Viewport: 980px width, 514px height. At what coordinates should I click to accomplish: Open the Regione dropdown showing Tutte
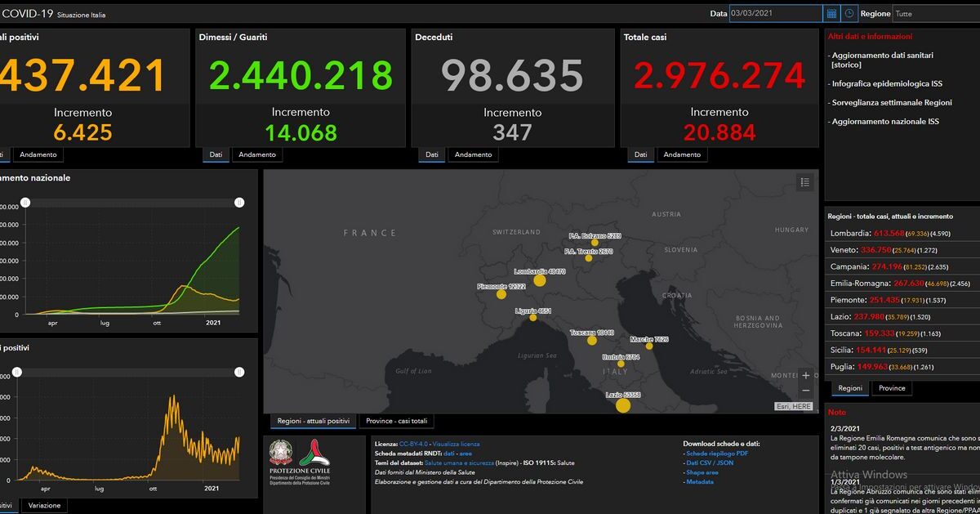point(936,14)
